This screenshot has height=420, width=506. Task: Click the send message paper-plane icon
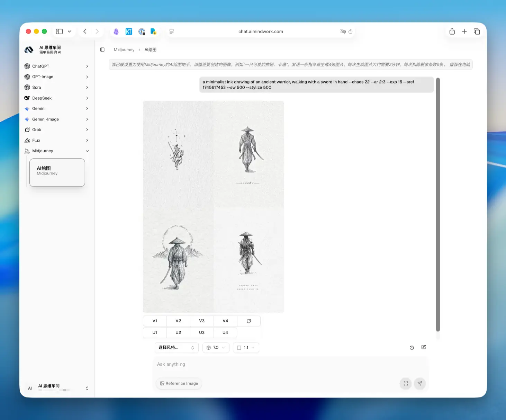(x=420, y=383)
